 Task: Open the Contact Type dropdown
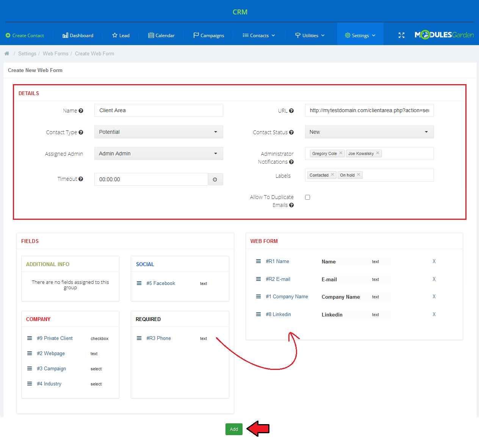pos(159,132)
